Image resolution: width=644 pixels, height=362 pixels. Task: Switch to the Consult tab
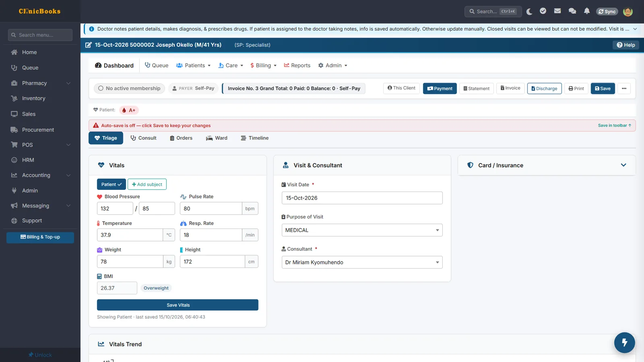[x=143, y=138]
